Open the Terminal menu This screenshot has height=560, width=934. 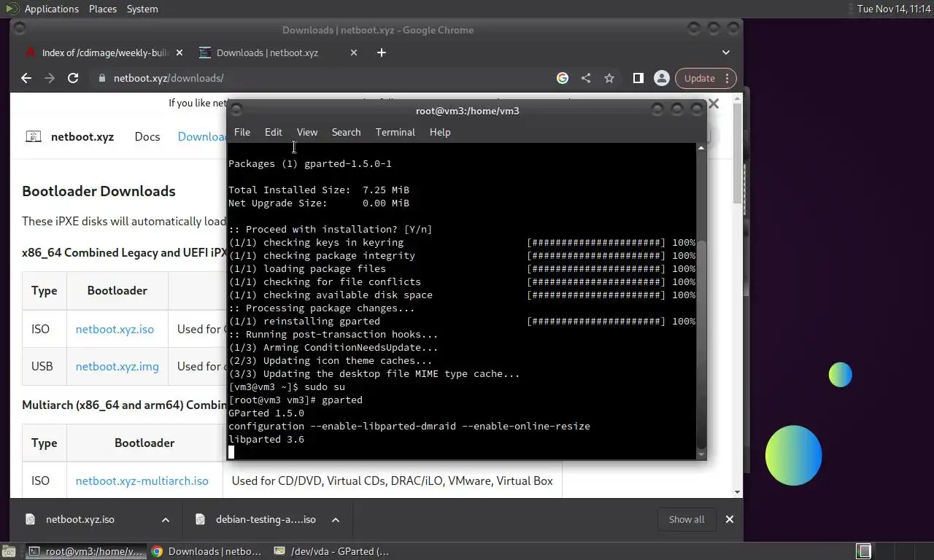[x=395, y=132]
